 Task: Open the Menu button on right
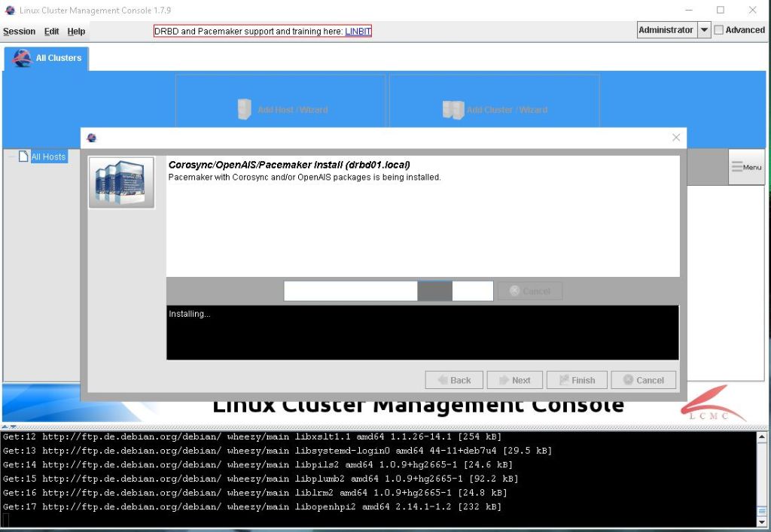click(x=746, y=167)
